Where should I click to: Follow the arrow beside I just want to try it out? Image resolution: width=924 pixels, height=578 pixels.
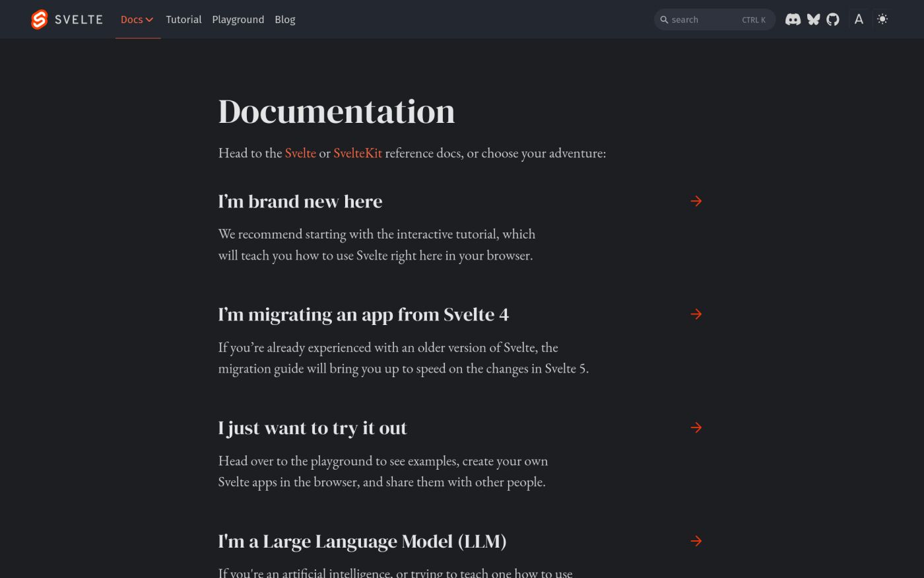click(x=696, y=427)
